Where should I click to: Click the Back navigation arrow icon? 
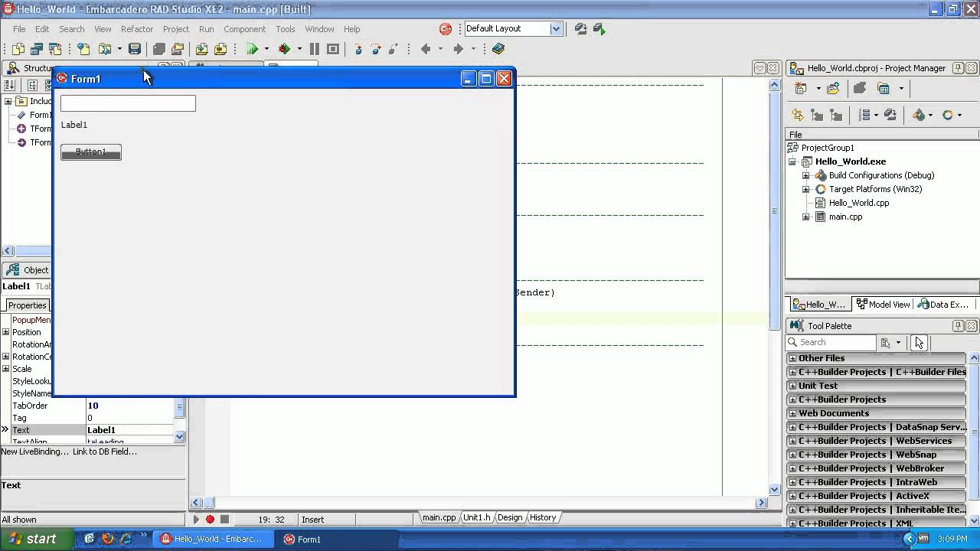426,49
